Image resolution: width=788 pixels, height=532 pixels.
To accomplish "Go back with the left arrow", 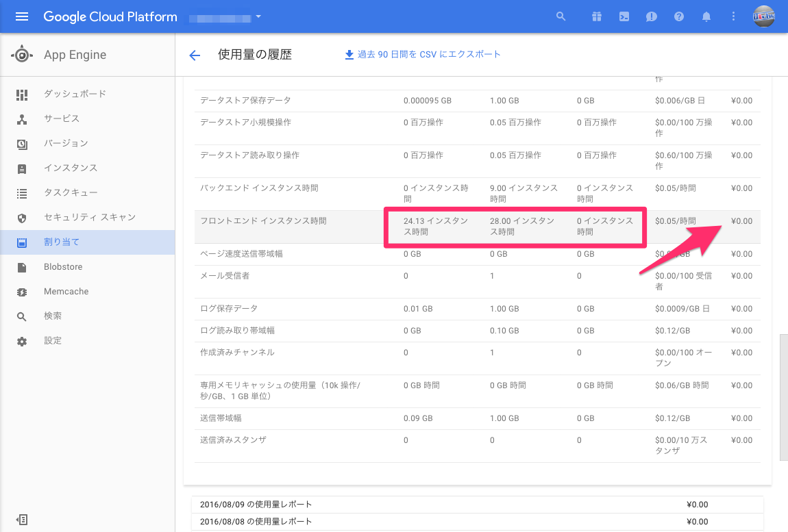I will tap(195, 55).
